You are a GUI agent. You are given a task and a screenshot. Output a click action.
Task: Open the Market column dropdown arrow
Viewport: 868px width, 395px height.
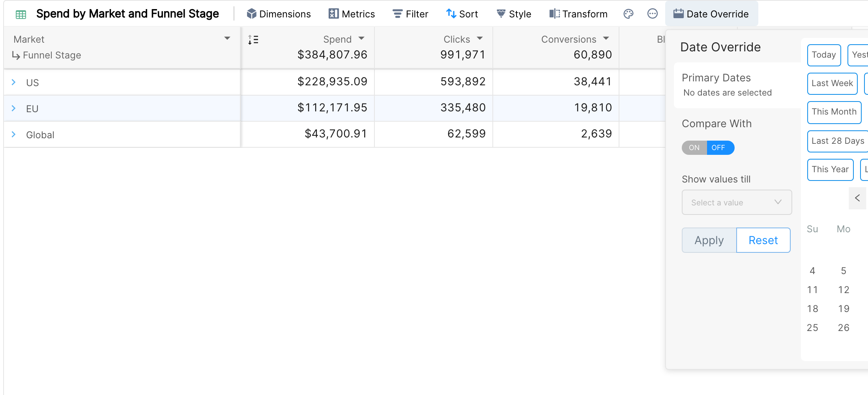pyautogui.click(x=227, y=38)
